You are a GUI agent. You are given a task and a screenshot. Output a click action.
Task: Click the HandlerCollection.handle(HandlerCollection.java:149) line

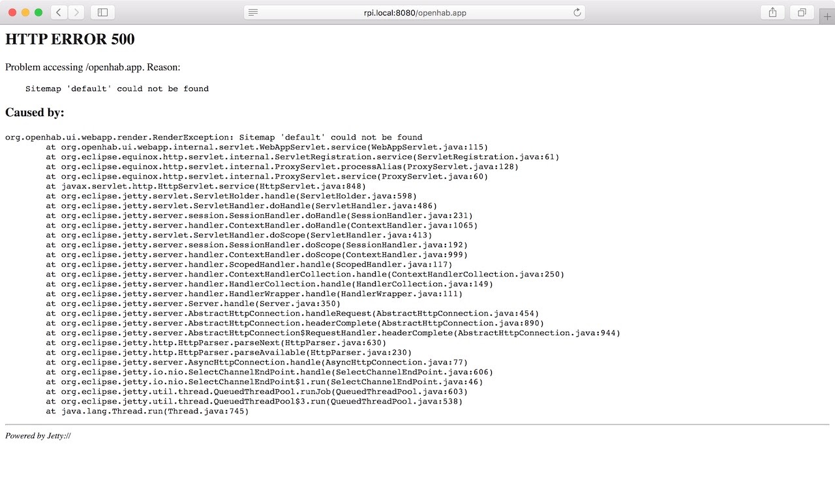269,284
